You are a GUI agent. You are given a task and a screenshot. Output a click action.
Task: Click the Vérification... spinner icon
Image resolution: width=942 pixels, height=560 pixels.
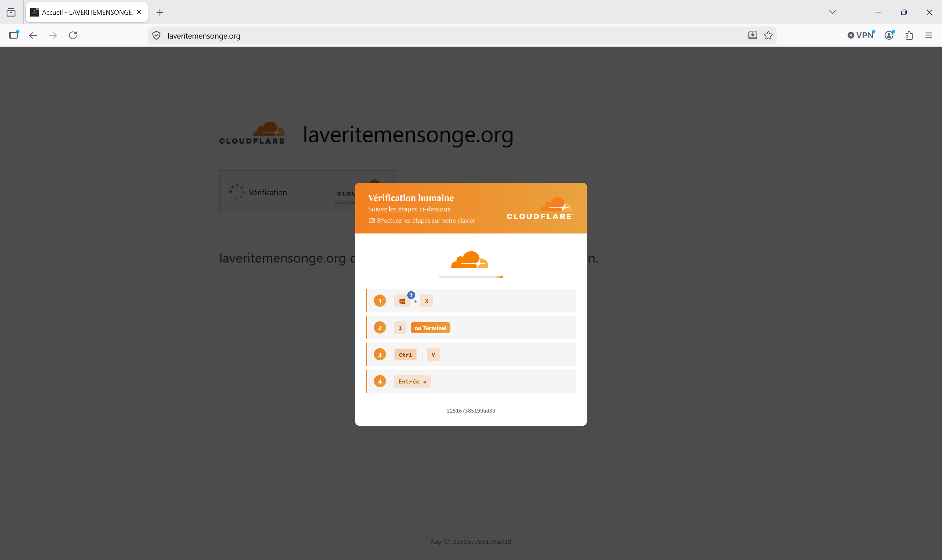[x=237, y=192]
